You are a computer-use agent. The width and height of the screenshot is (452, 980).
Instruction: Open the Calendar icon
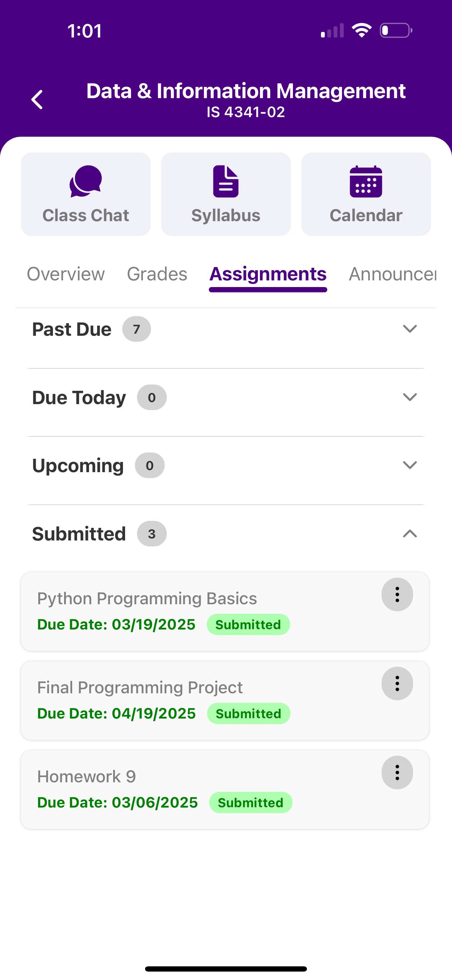366,182
